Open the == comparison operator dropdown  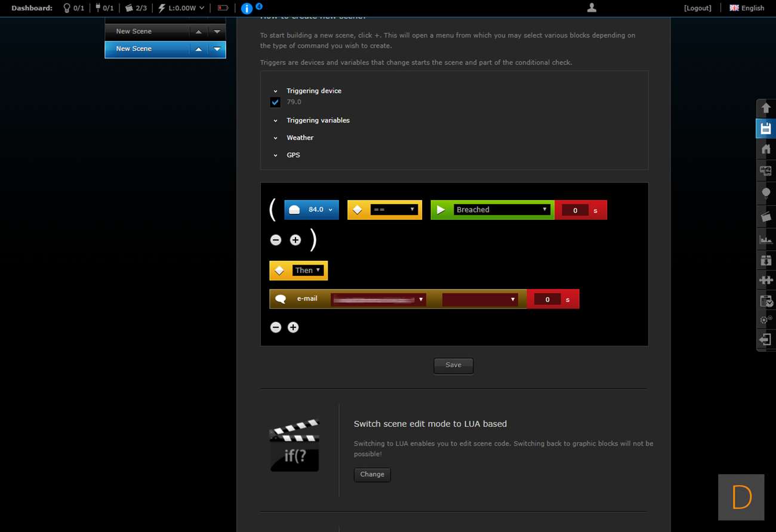[392, 210]
